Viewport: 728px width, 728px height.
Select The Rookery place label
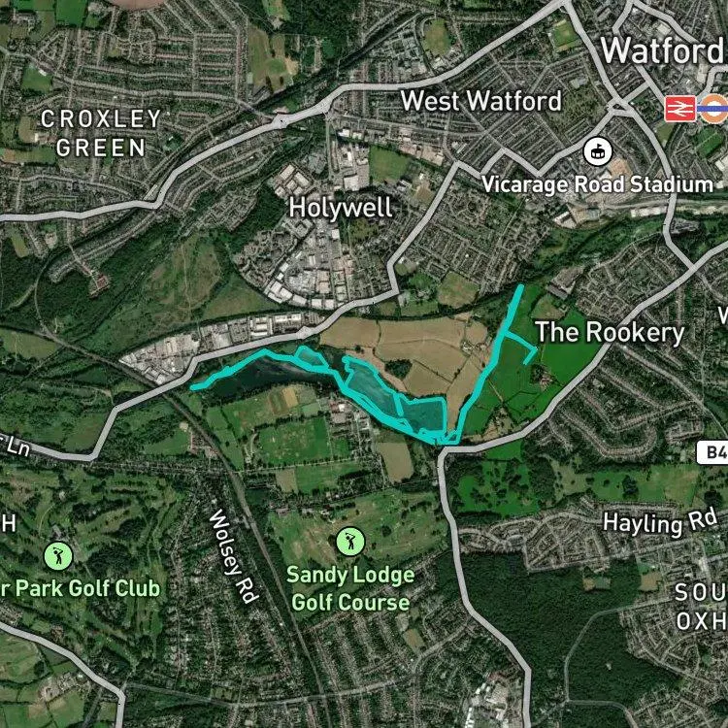coord(610,332)
